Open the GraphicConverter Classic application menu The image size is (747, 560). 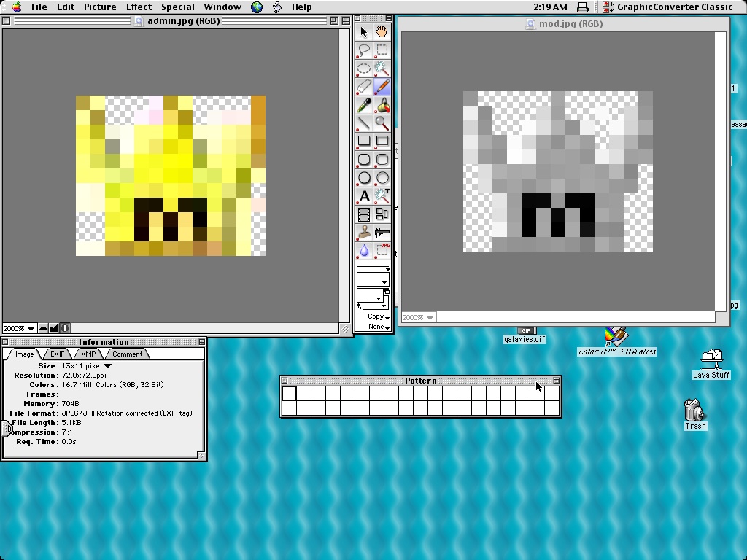[668, 7]
